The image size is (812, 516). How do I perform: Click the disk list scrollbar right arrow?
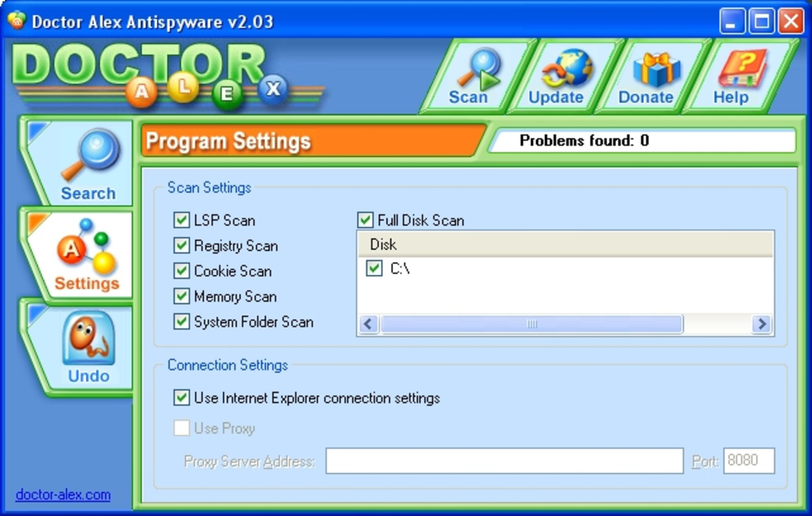pyautogui.click(x=762, y=324)
